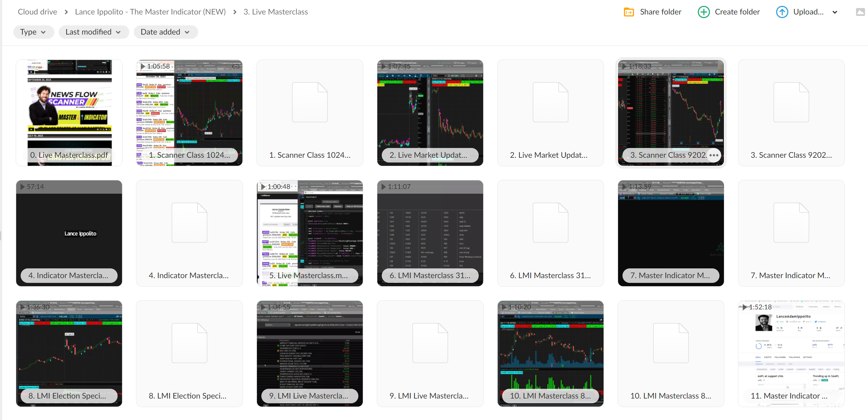Open 4. Indicator Masterclass video thumbnail
This screenshot has width=868, height=420.
pos(69,233)
